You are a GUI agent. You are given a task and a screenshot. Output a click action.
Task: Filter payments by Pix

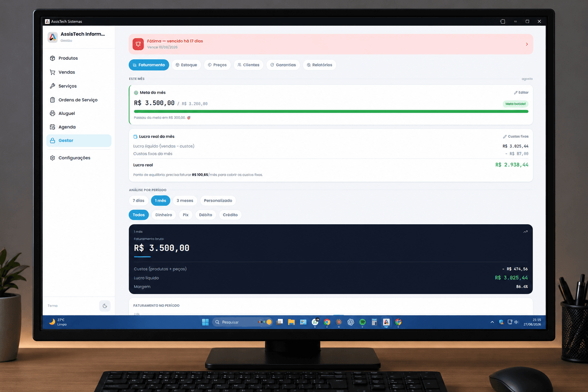click(x=186, y=215)
